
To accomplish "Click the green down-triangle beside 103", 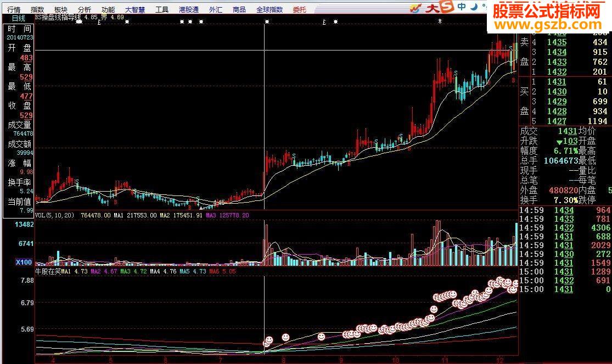I will [x=559, y=142].
